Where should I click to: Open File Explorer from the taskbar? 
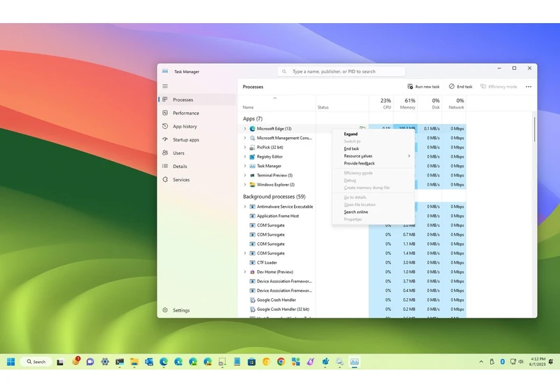(x=134, y=362)
